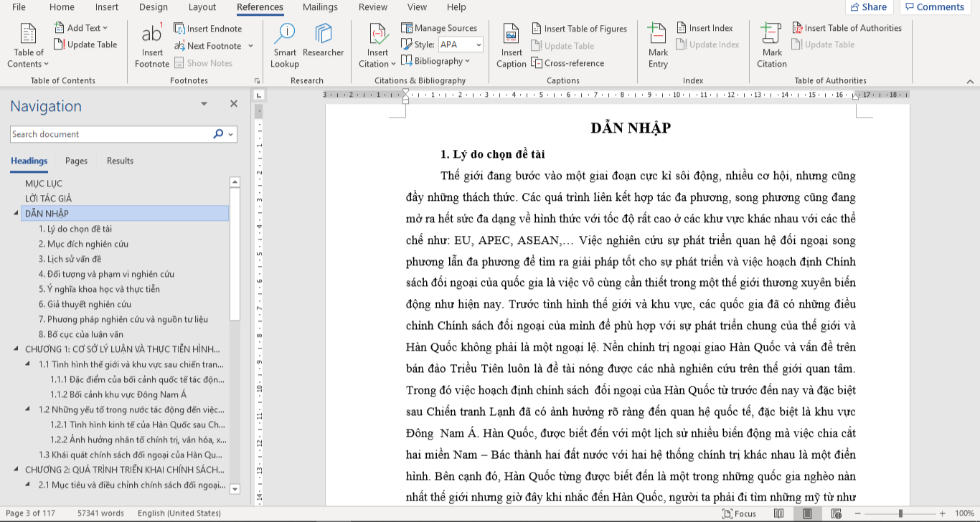Click Insert Caption

pyautogui.click(x=512, y=46)
